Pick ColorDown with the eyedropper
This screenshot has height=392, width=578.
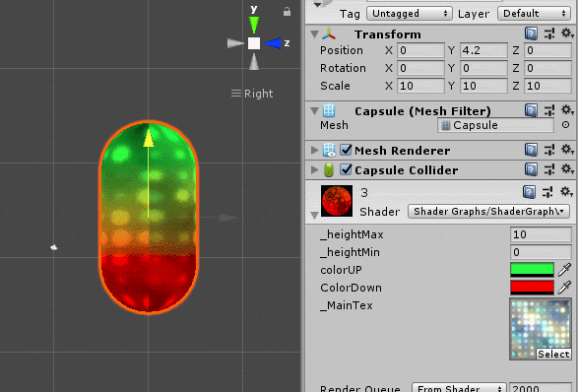click(564, 288)
